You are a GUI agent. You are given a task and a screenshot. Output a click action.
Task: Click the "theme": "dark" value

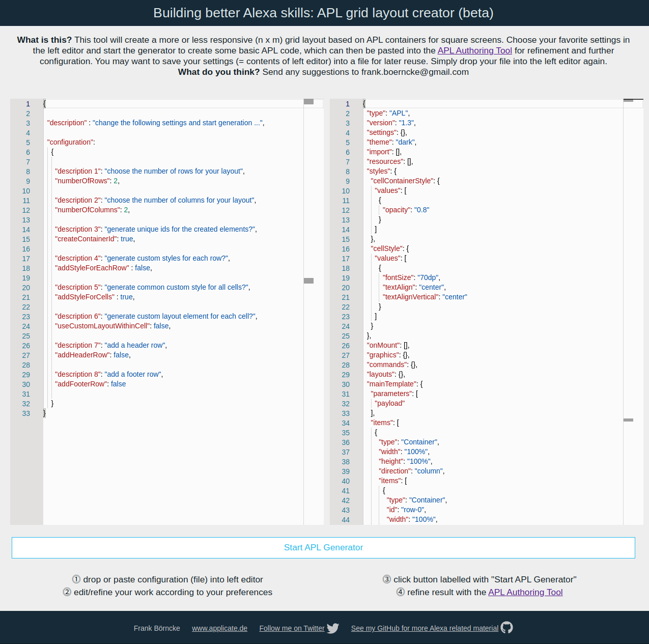pyautogui.click(x=406, y=142)
